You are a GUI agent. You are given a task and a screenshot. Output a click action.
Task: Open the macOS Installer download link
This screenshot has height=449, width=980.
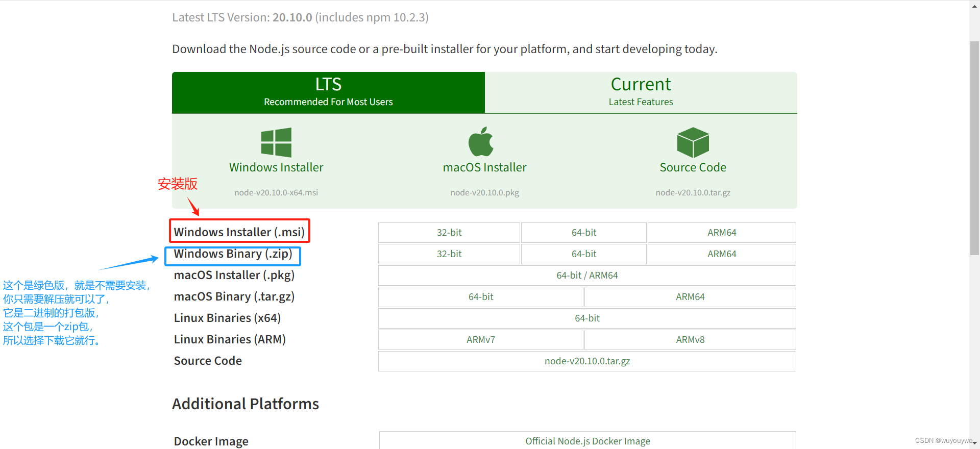click(x=484, y=167)
